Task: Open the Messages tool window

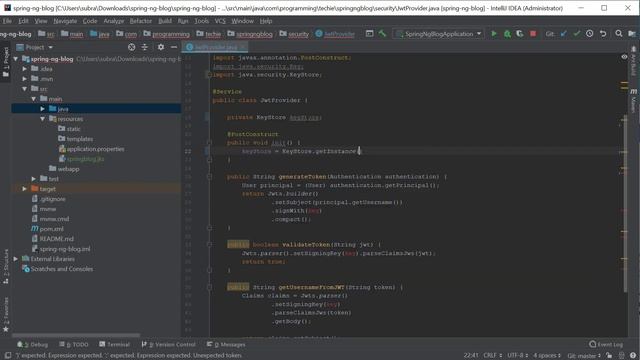Action: point(226,344)
